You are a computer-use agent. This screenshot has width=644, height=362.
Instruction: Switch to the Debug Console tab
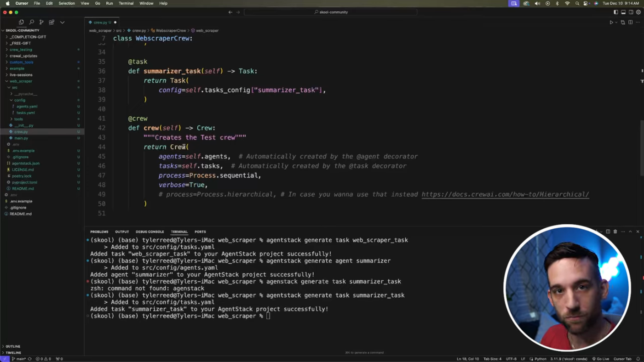pos(150,232)
